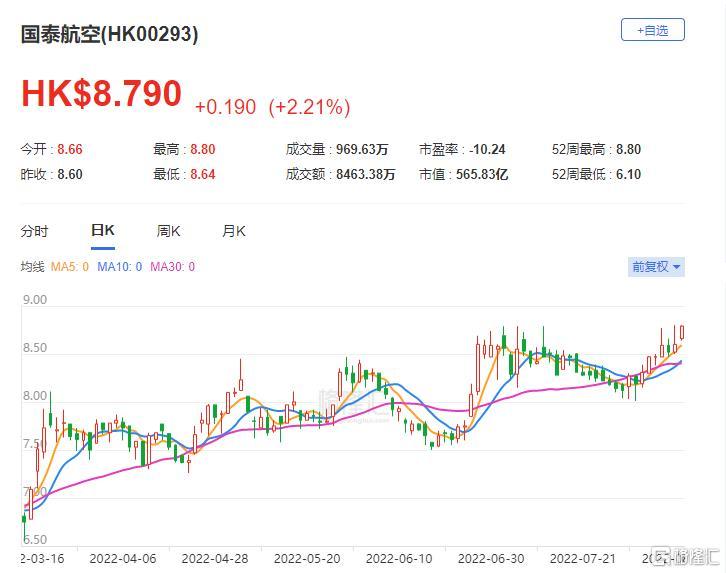Screen dimensions: 726x573
Task: Open the 周K weekly chart tab
Action: (x=168, y=231)
